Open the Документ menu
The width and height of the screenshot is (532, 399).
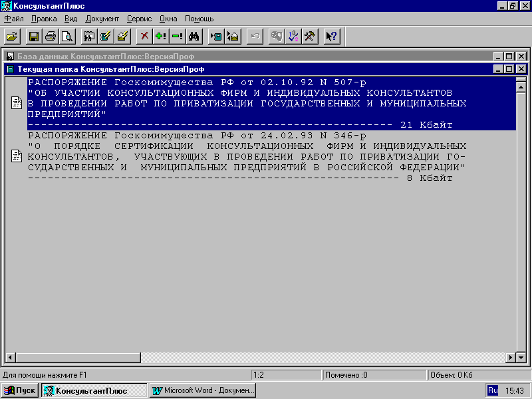pos(102,19)
